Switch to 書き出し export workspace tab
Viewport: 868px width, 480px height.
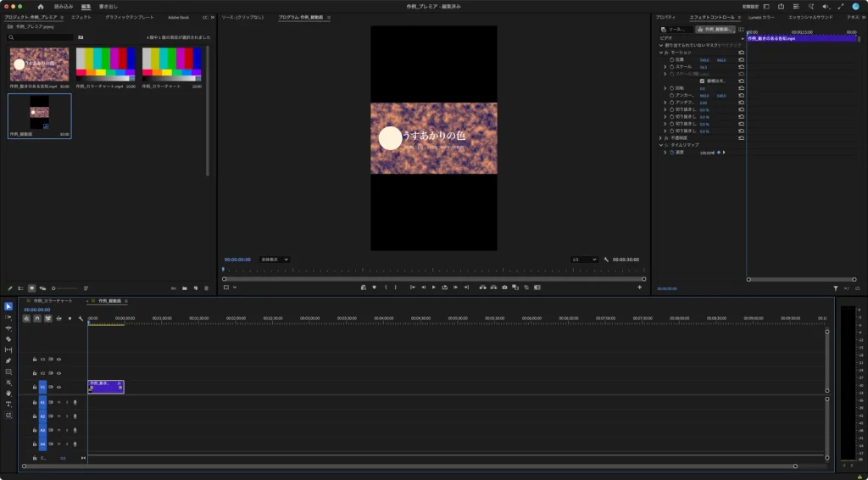(x=108, y=7)
